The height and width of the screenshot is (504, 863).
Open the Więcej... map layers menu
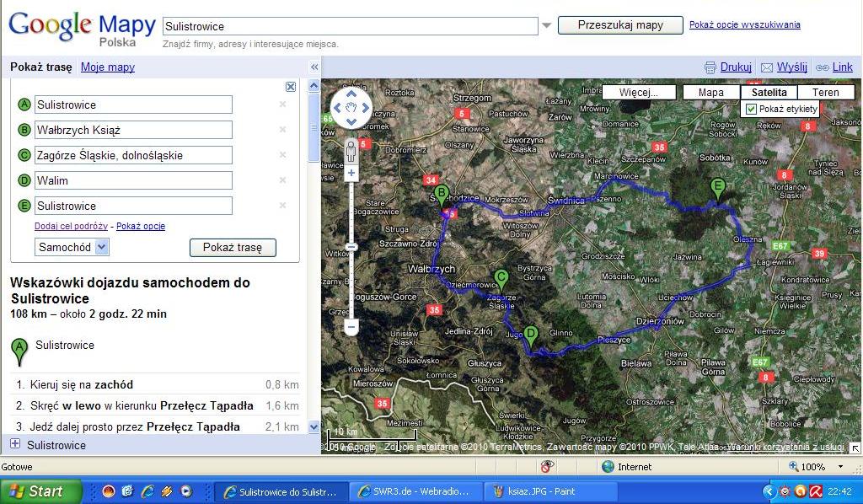tap(639, 93)
